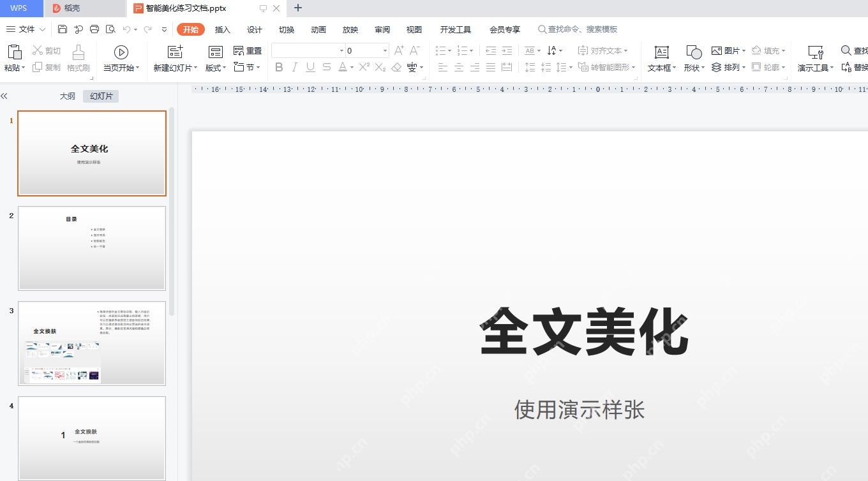
Task: Toggle Superscript formatting
Action: (x=364, y=67)
